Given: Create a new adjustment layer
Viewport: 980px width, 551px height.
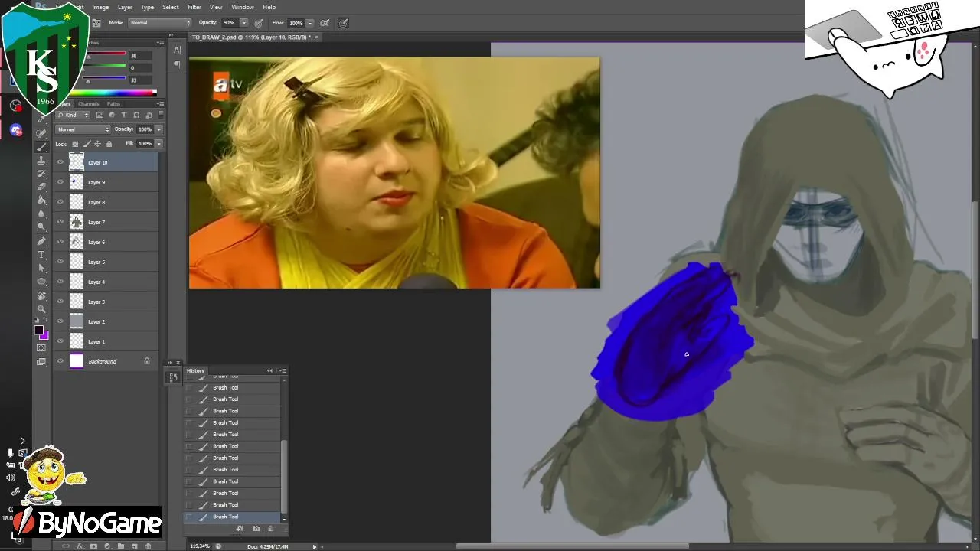Looking at the screenshot, I should (107, 546).
